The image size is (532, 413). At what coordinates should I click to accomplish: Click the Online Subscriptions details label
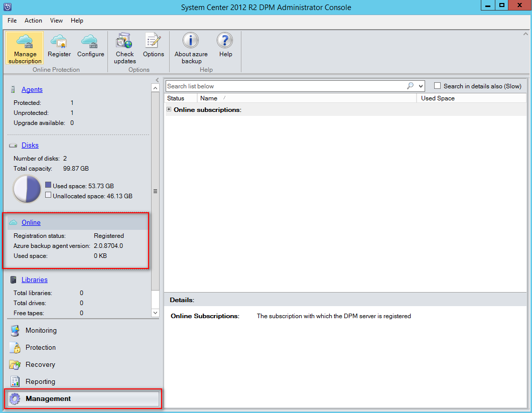point(205,316)
